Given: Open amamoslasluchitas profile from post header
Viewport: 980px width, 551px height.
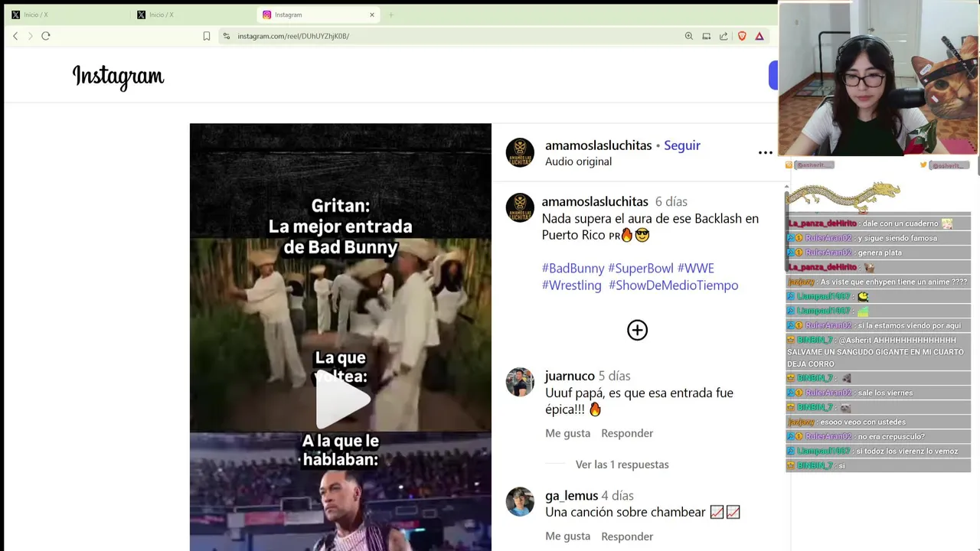Looking at the screenshot, I should 598,145.
